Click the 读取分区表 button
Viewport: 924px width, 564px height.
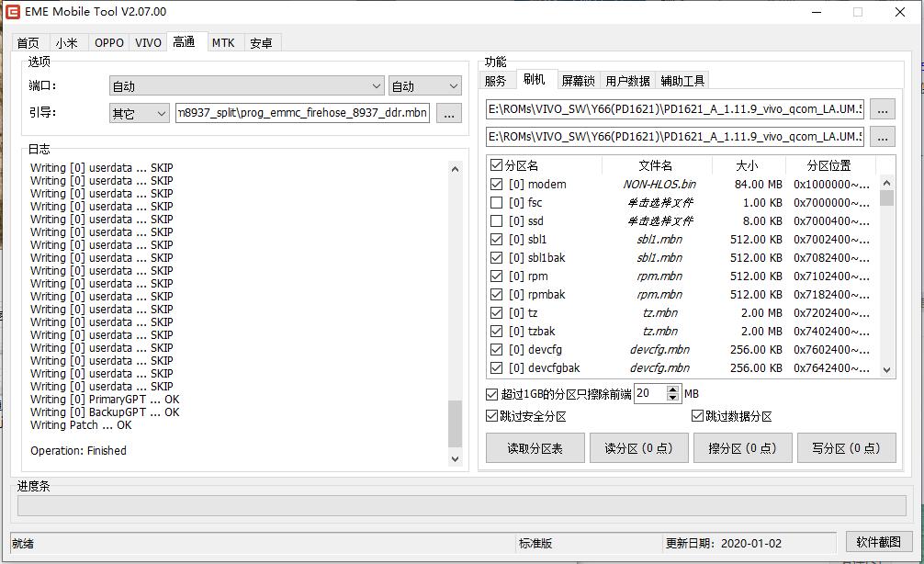[535, 448]
